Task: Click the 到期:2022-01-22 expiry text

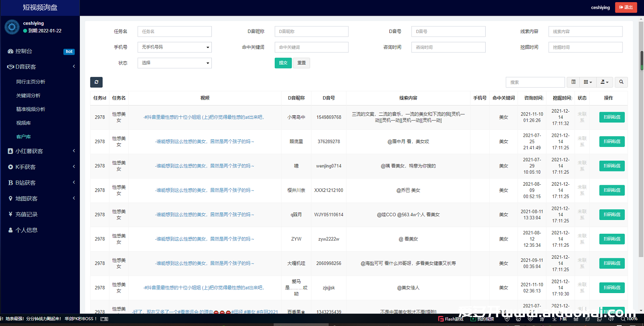Action: 45,31
